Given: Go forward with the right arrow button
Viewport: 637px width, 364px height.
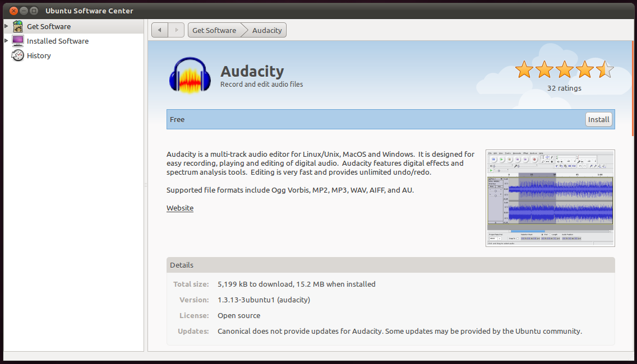Looking at the screenshot, I should [x=176, y=30].
